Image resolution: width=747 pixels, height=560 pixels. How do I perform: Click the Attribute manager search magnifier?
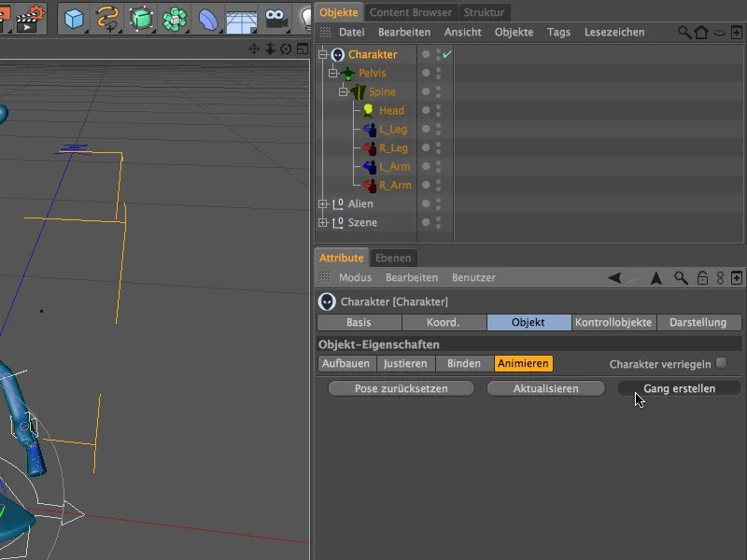point(681,277)
